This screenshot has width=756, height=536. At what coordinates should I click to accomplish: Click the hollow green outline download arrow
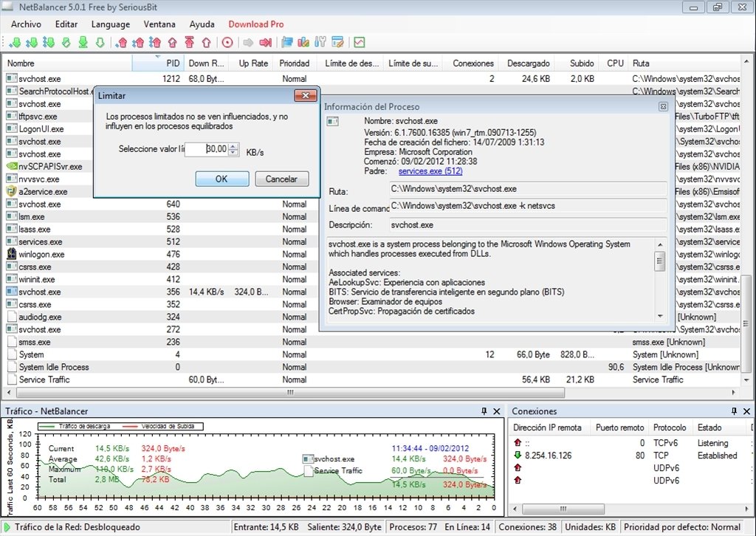coord(100,42)
